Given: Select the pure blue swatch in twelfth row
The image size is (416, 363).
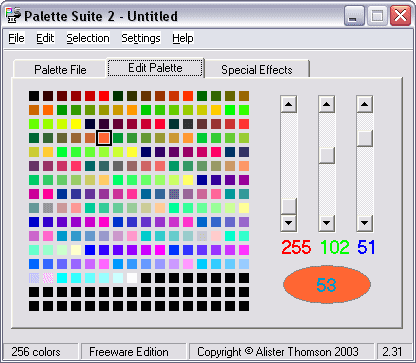Looking at the screenshot, I should (90, 250).
